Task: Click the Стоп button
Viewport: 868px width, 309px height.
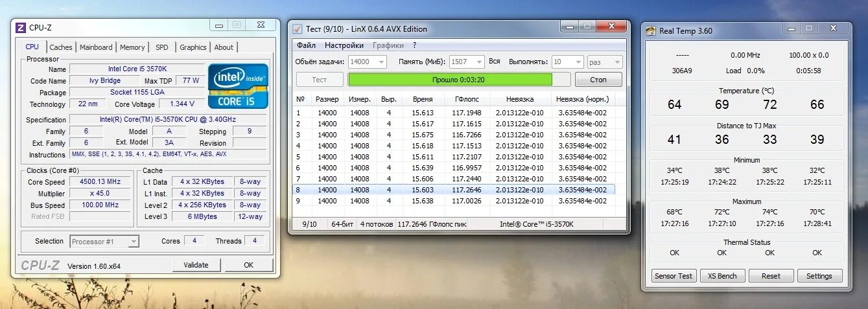Action: [x=598, y=80]
